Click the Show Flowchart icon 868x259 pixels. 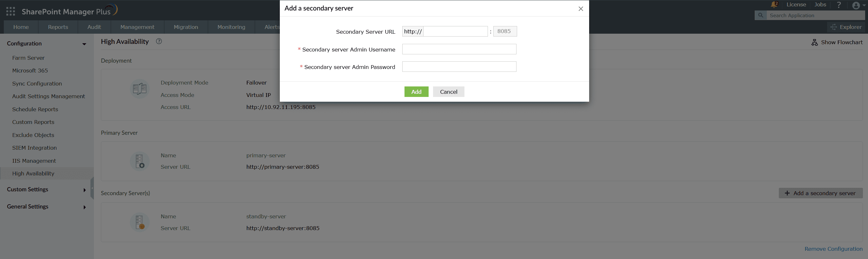tap(814, 43)
